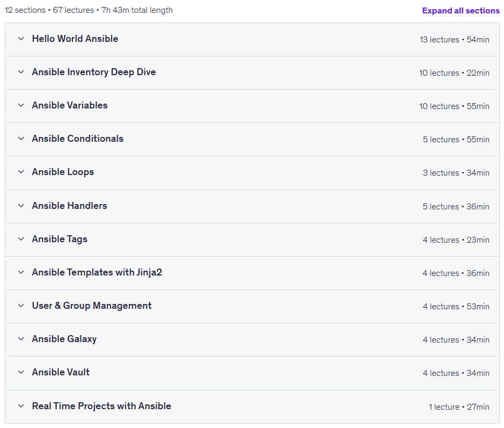Expand the Ansible Tags chevron
The image size is (504, 428).
21,239
